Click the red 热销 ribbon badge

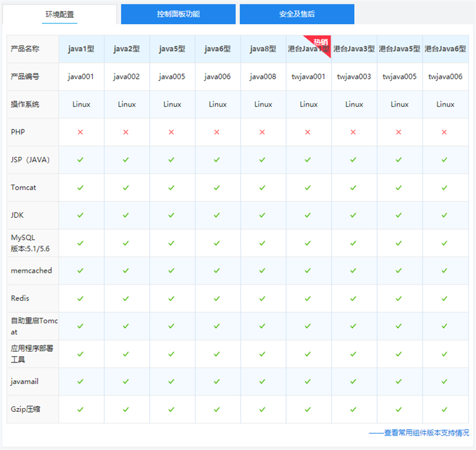321,43
